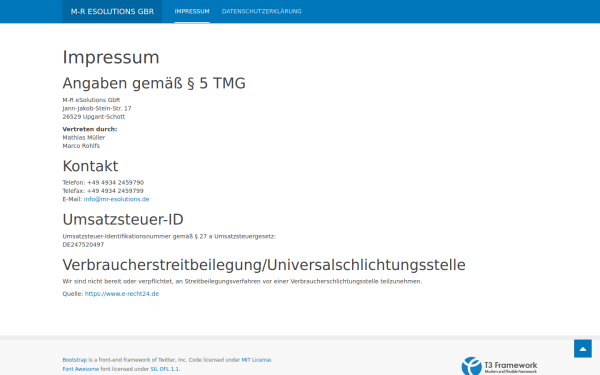Click the Telefon: +49 4934 2459790 line
The height and width of the screenshot is (375, 600).
pyautogui.click(x=103, y=183)
